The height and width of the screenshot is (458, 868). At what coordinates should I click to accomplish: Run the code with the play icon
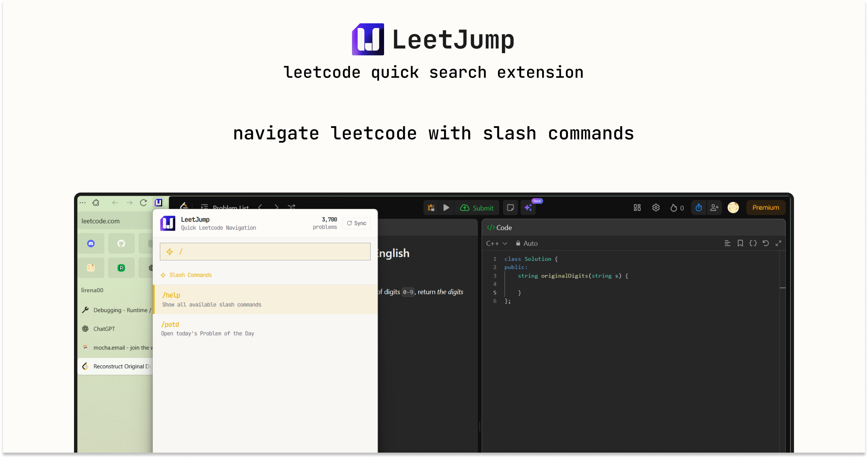[x=446, y=208]
